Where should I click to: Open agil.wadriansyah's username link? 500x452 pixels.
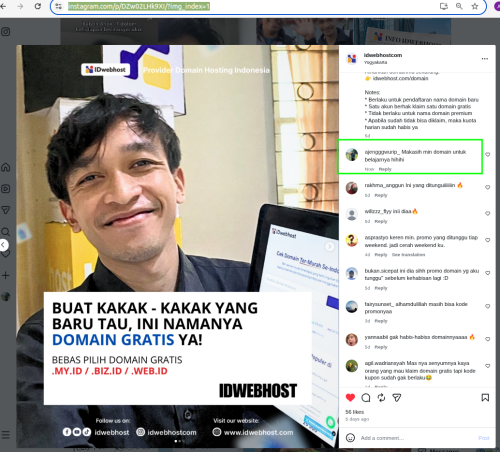pos(385,363)
